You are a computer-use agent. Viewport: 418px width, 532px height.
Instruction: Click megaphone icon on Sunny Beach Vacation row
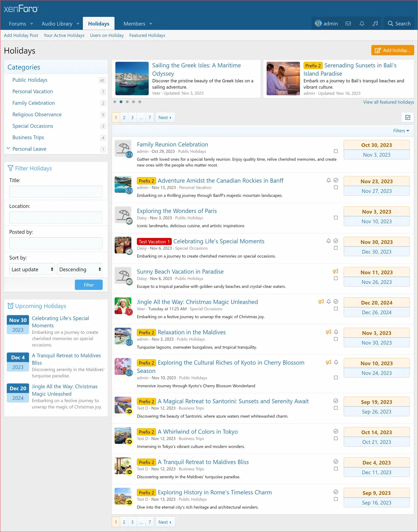point(335,271)
